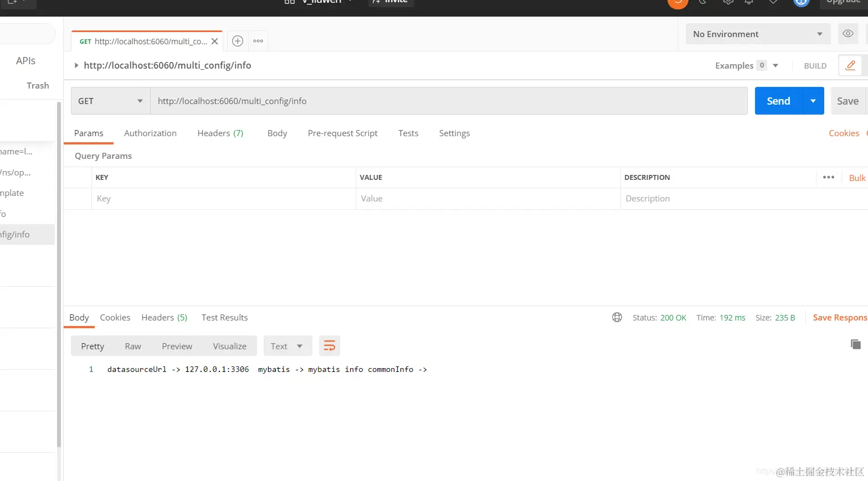
Task: Switch to the Params tab
Action: point(89,133)
